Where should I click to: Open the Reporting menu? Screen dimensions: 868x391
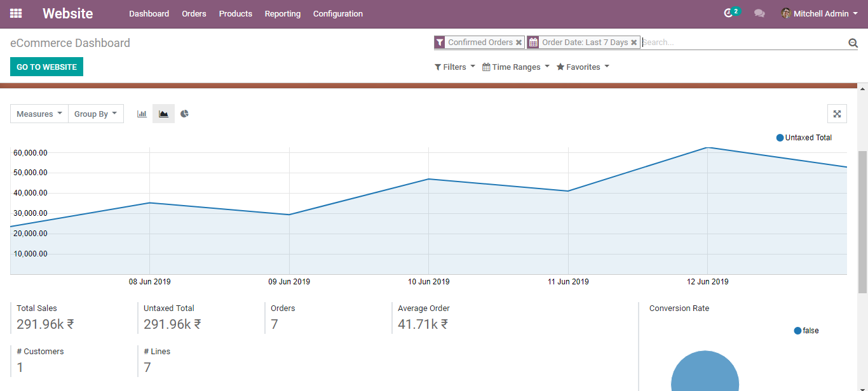tap(283, 13)
